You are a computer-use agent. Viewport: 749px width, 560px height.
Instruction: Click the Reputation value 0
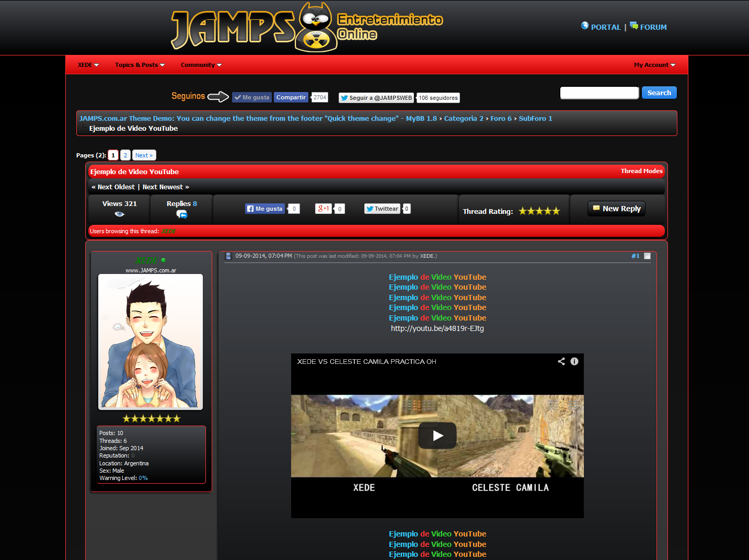[133, 456]
